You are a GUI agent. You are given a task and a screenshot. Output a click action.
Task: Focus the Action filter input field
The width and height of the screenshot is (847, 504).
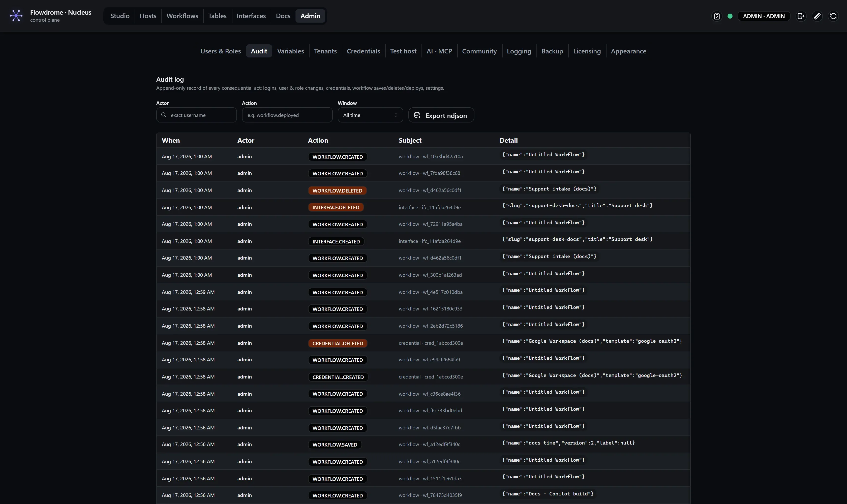pos(287,115)
